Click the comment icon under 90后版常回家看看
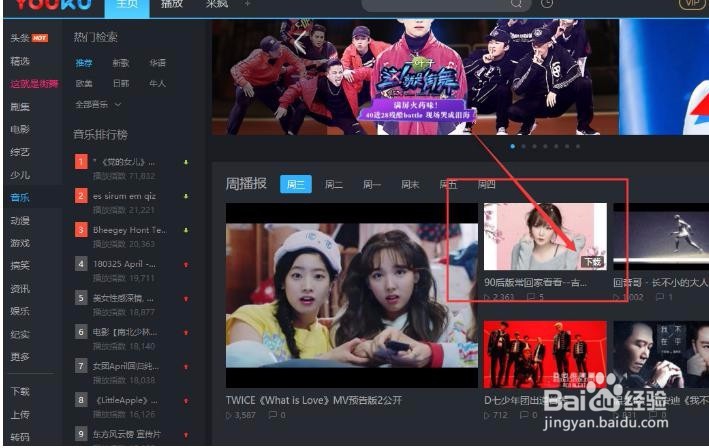 click(x=531, y=297)
